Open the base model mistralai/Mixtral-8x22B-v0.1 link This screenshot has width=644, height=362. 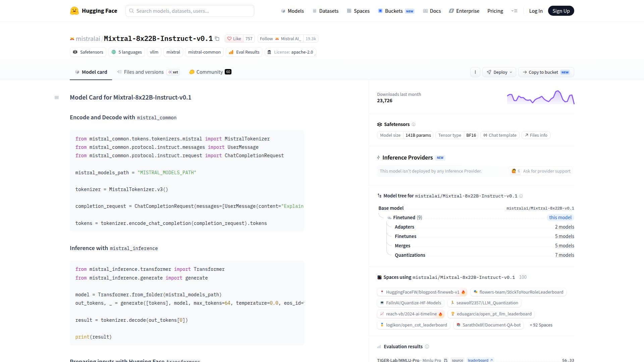pos(540,208)
